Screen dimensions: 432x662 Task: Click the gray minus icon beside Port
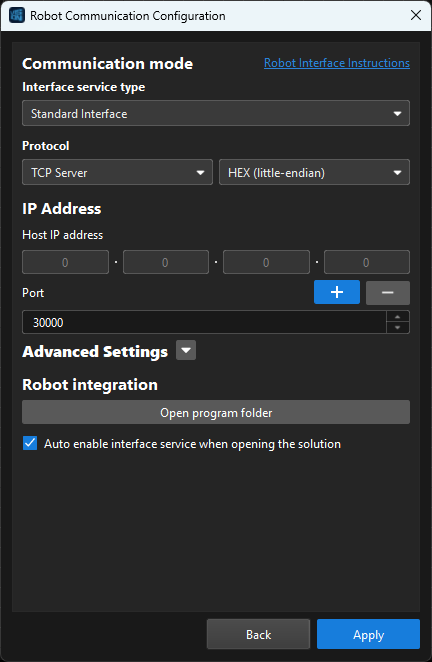(x=387, y=293)
